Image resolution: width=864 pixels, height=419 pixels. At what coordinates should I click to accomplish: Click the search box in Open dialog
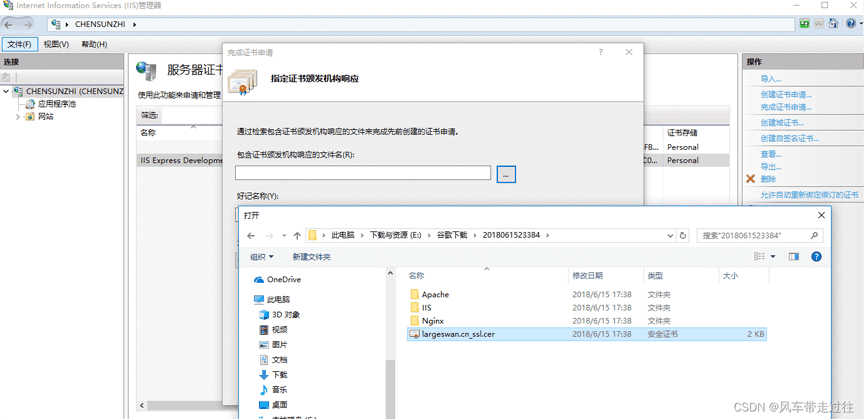(760, 235)
